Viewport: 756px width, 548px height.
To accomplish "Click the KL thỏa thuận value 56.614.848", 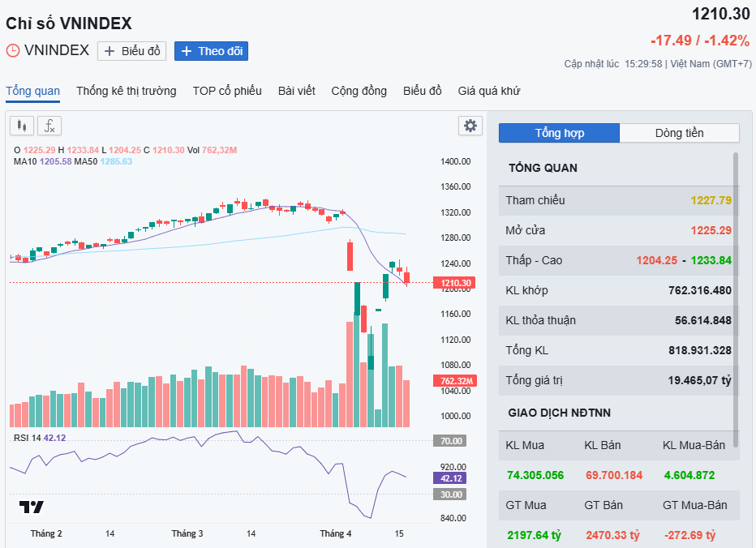I will point(703,320).
